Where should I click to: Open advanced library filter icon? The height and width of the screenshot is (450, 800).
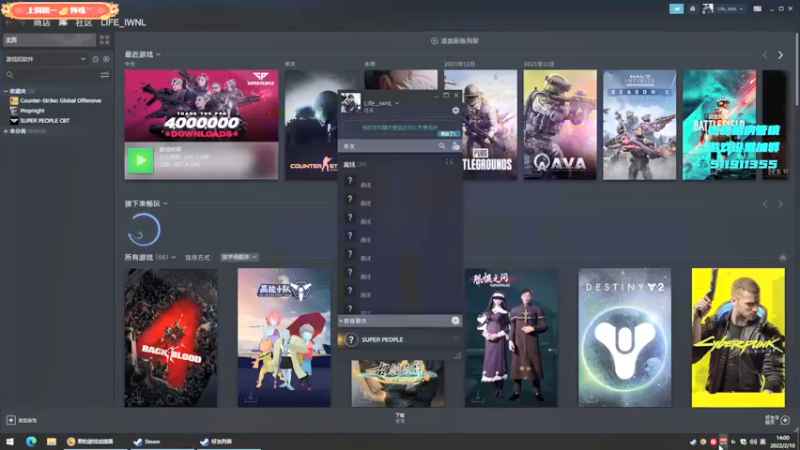pos(105,75)
